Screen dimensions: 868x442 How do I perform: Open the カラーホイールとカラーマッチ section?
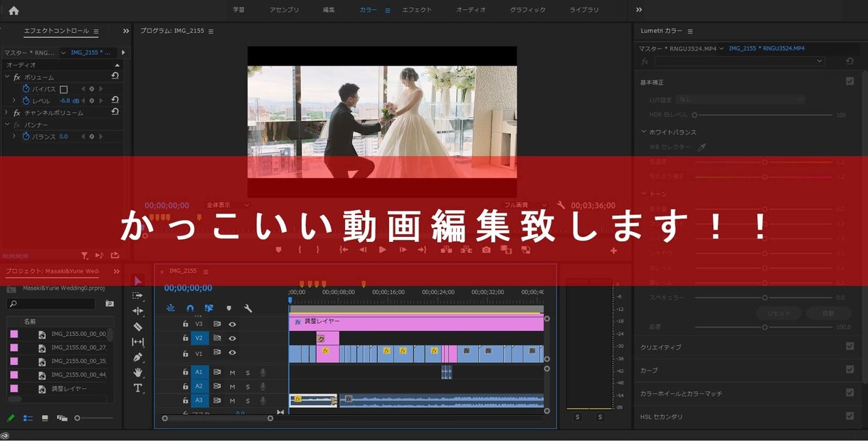681,393
